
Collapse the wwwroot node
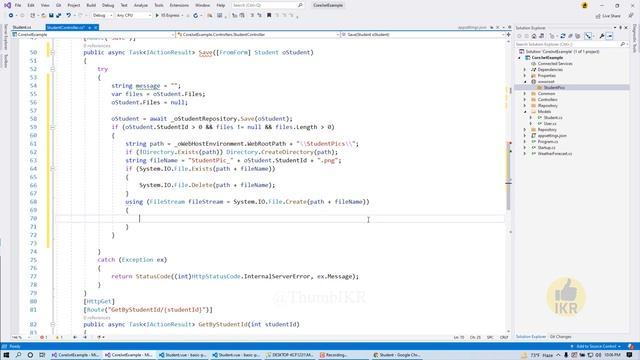(525, 82)
